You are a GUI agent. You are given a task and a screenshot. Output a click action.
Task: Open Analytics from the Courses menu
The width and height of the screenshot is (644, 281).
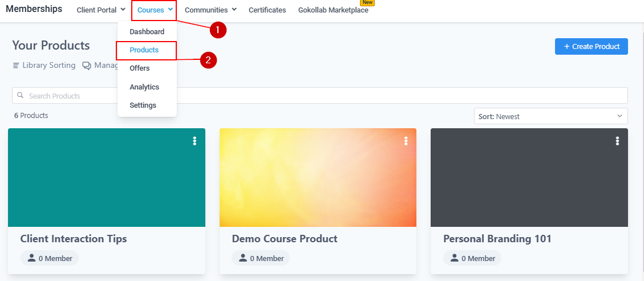coord(144,87)
